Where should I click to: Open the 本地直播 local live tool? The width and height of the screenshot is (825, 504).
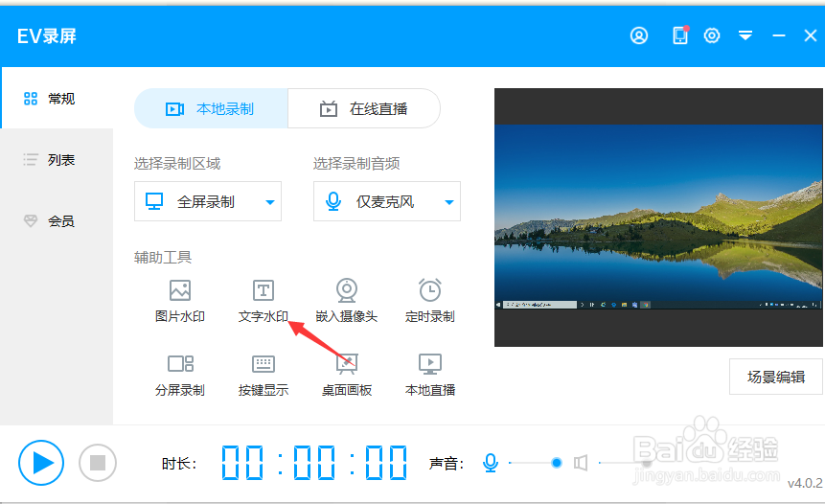pos(430,375)
